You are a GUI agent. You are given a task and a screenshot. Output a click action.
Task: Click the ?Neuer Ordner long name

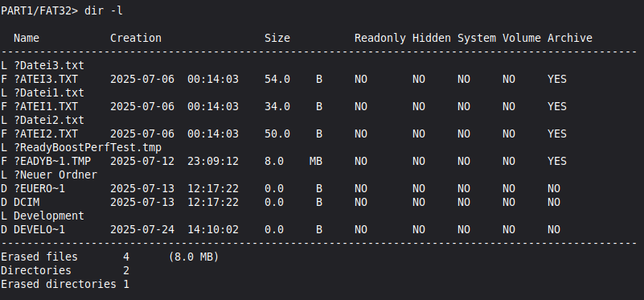[55, 175]
